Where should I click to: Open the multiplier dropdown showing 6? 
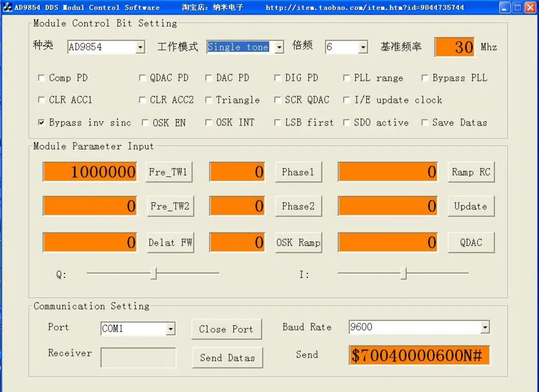[x=363, y=47]
